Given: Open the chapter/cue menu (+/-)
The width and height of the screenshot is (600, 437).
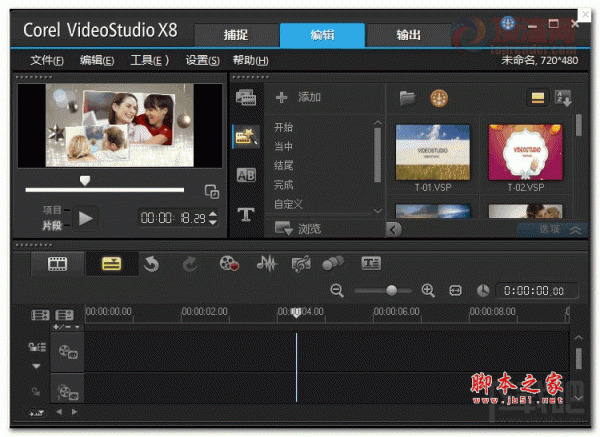Looking at the screenshot, I should point(67,327).
